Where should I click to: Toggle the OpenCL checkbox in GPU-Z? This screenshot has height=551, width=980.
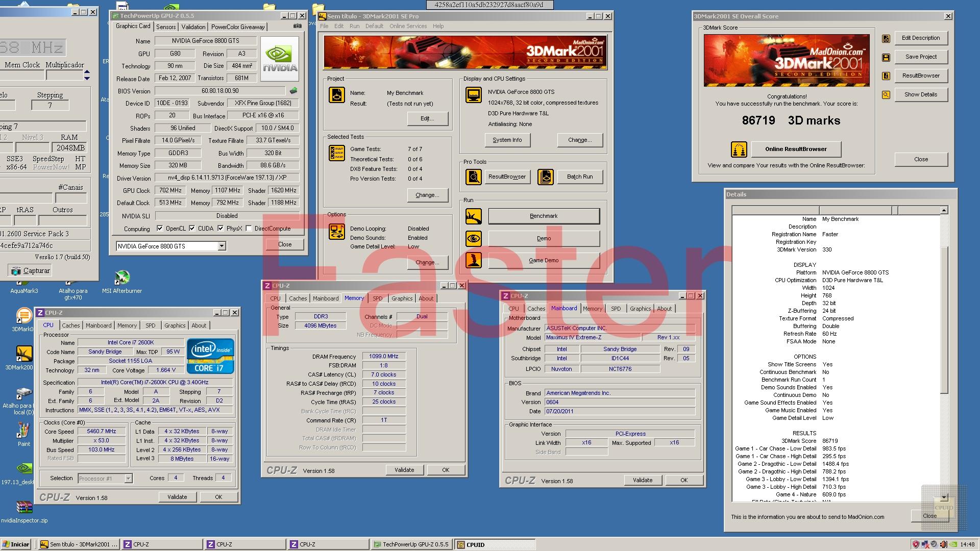click(x=160, y=229)
